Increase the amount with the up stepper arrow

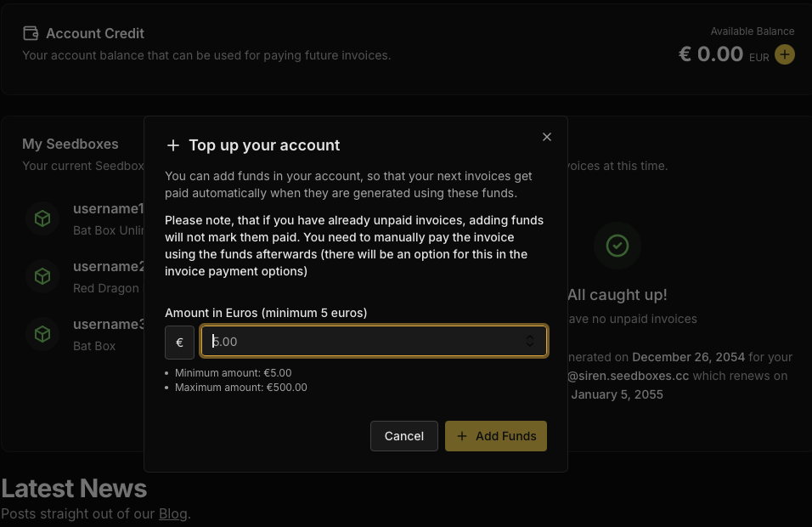click(x=530, y=337)
